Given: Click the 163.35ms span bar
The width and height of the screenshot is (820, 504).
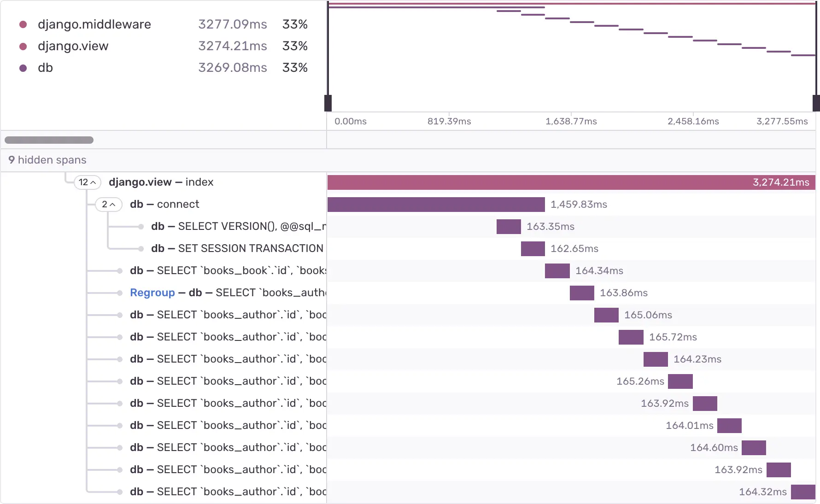Looking at the screenshot, I should 509,227.
